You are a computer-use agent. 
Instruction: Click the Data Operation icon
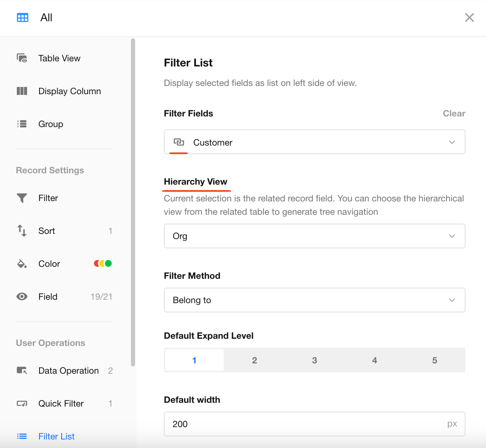(22, 371)
